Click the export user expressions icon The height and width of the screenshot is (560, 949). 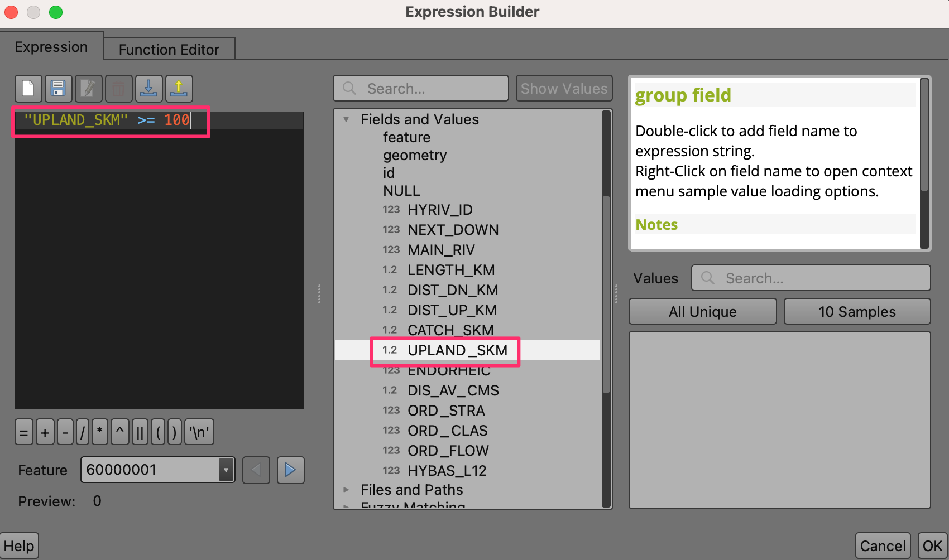coord(179,89)
